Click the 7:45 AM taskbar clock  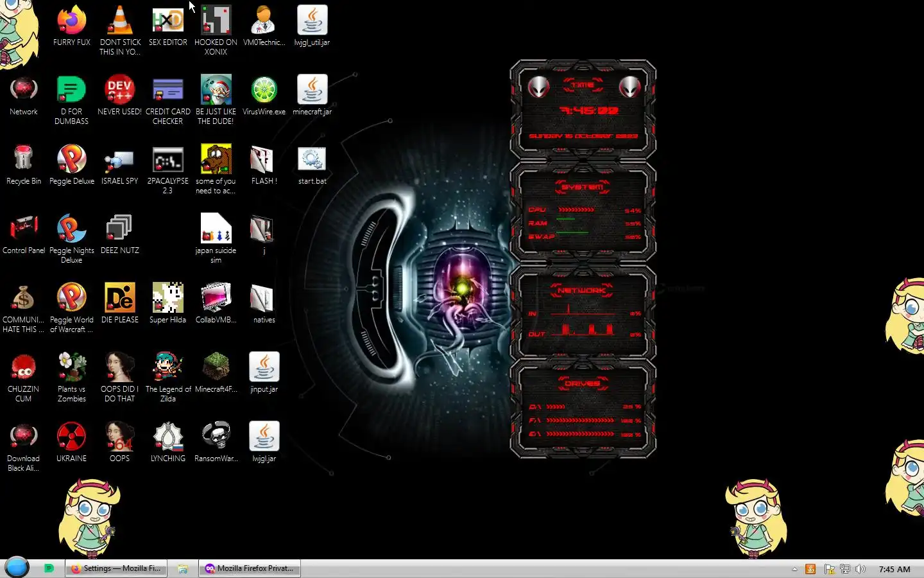pos(894,569)
